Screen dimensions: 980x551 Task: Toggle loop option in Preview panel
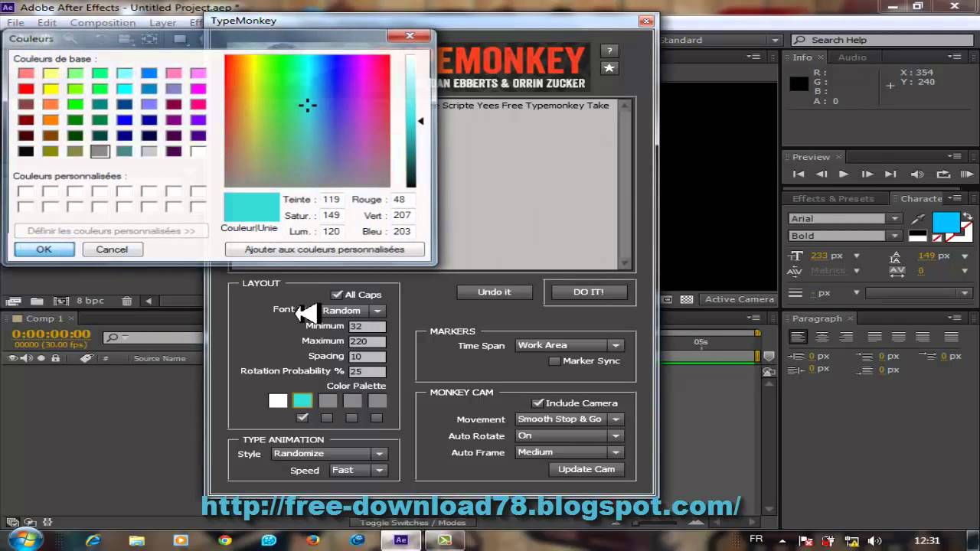[x=943, y=174]
